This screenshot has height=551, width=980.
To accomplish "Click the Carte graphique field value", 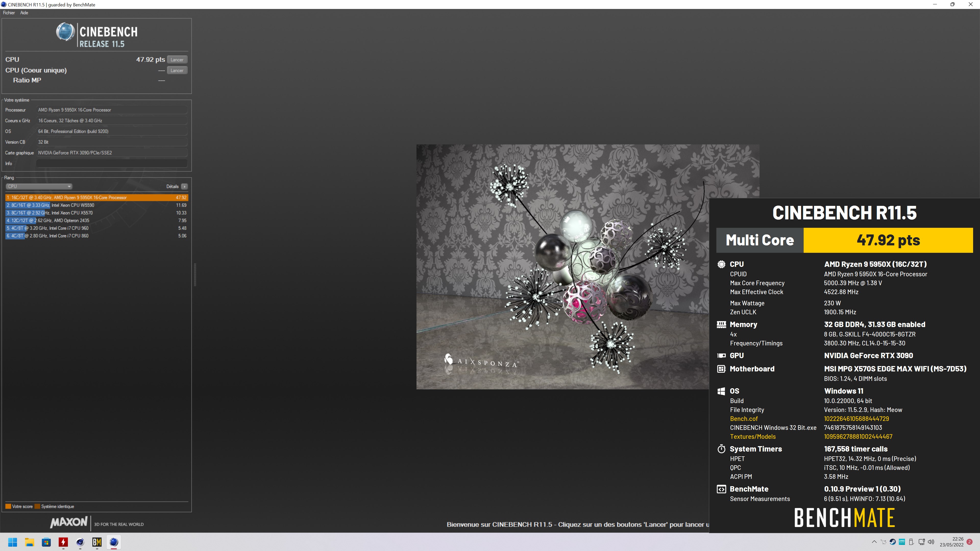I will [x=112, y=153].
